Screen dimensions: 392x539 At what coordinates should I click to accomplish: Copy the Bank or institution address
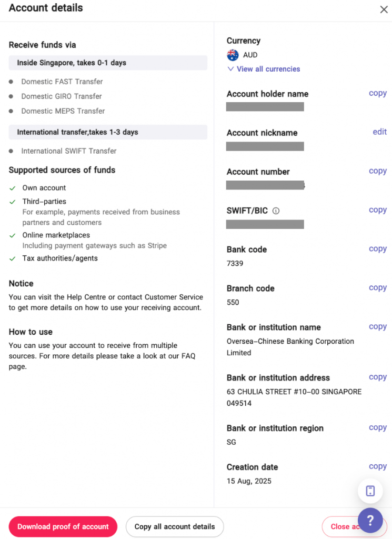tap(377, 377)
